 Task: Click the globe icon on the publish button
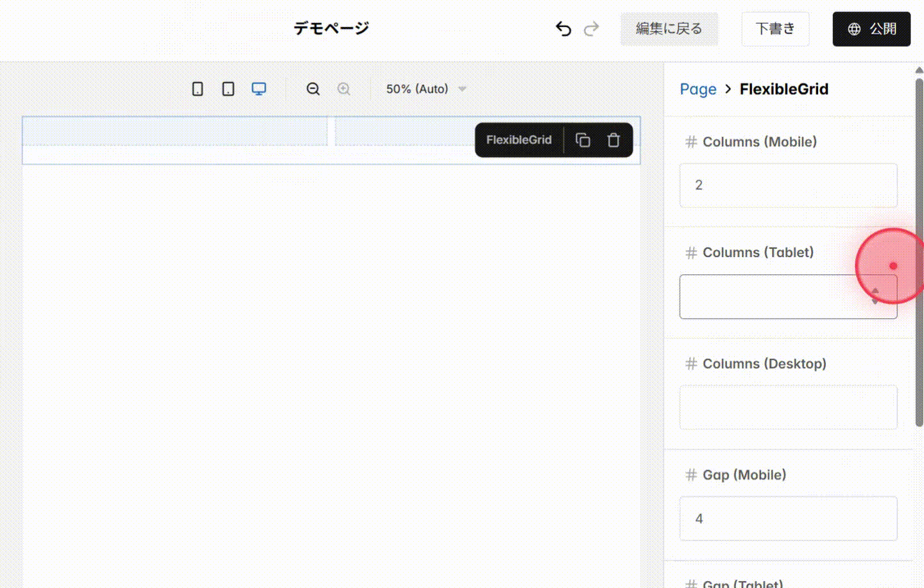coord(853,28)
